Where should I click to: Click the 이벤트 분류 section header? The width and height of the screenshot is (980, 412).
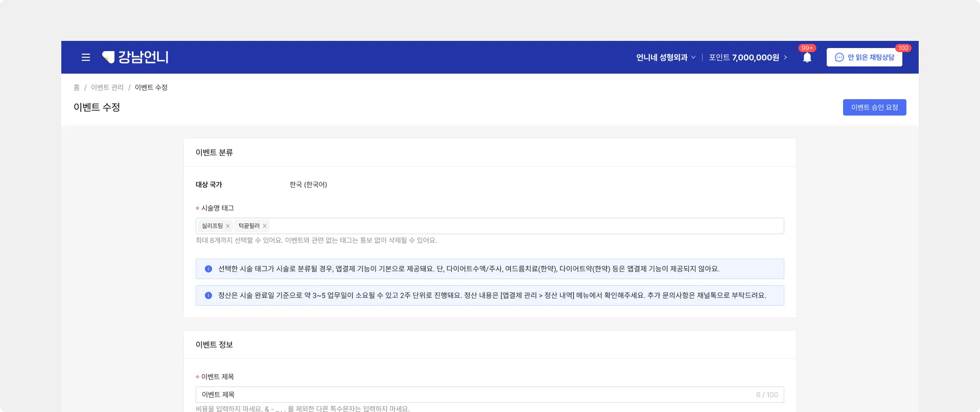[214, 152]
